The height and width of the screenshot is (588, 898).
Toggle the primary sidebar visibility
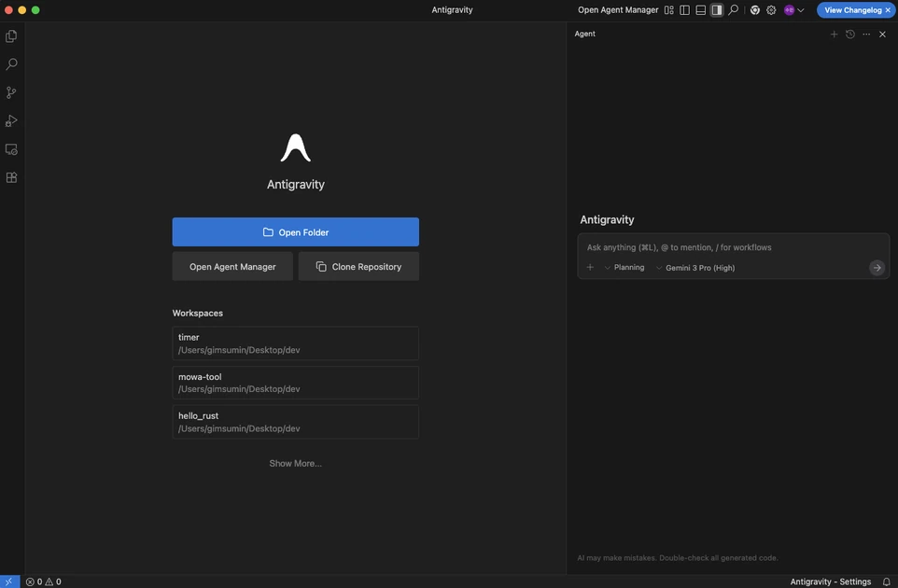(x=682, y=7)
